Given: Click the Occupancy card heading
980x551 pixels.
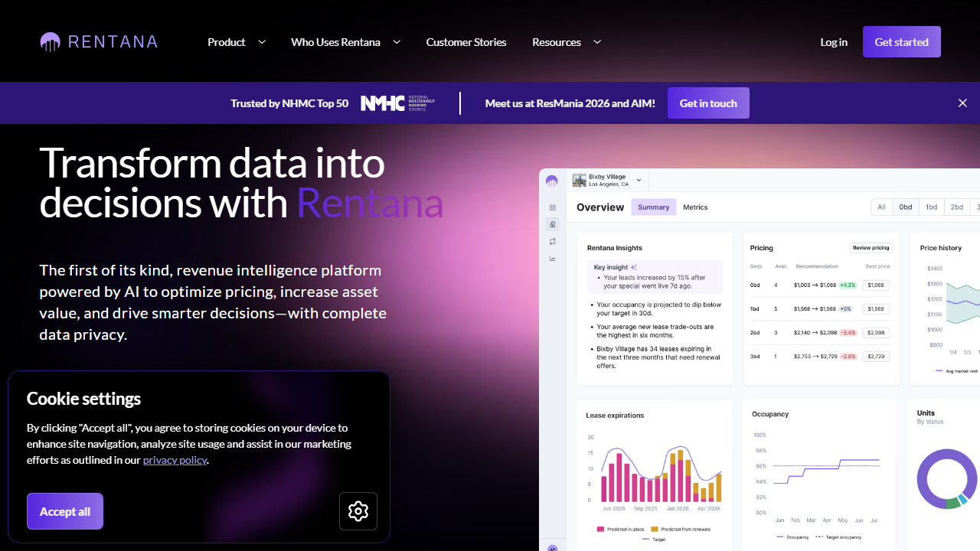Looking at the screenshot, I should [x=770, y=414].
